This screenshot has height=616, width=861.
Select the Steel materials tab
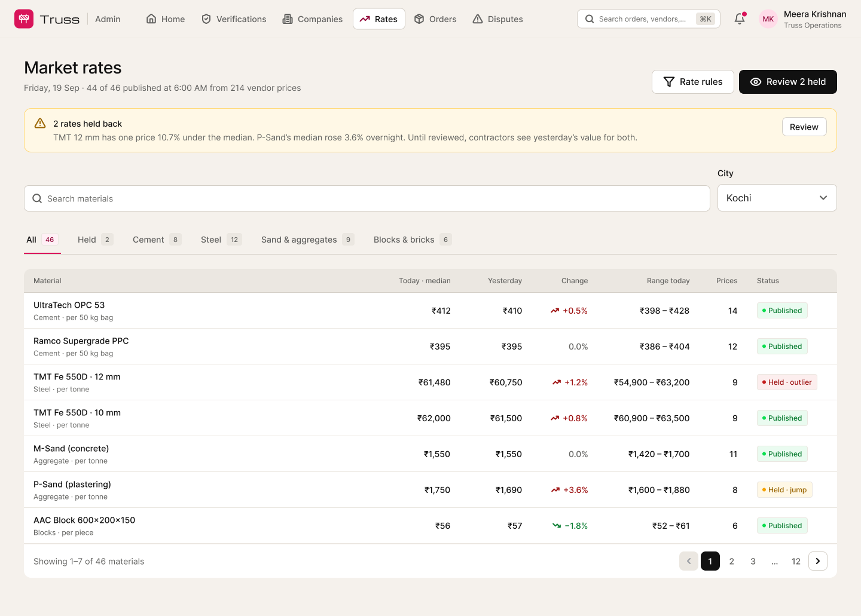tap(221, 240)
